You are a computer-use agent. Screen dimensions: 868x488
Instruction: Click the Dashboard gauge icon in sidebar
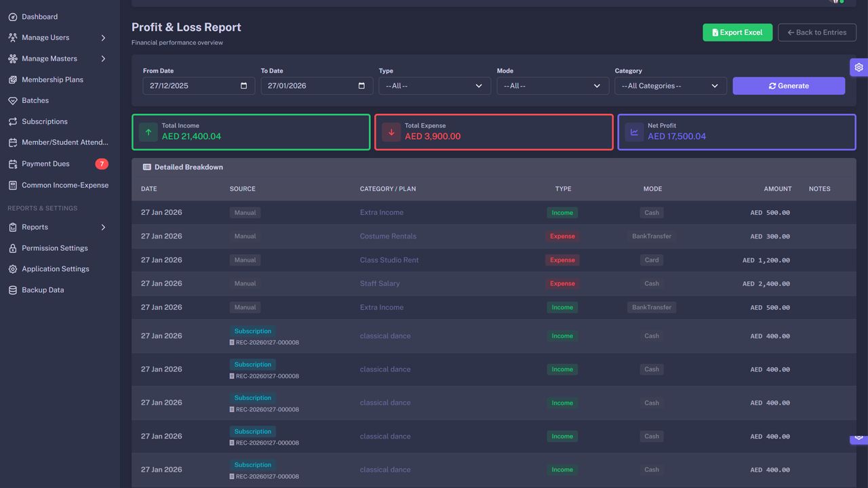(13, 17)
